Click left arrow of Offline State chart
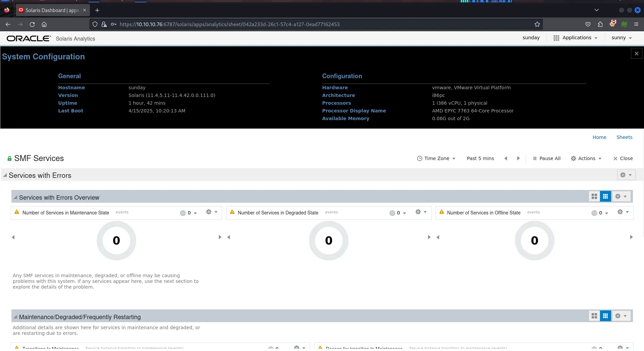 (x=438, y=237)
